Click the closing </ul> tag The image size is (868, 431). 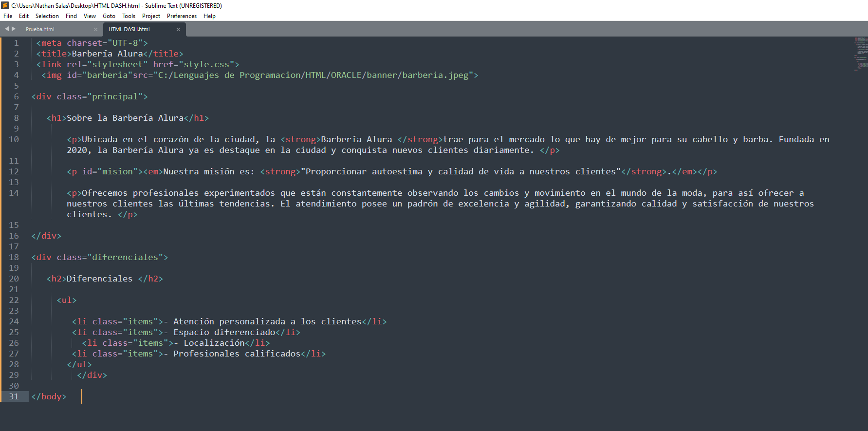(79, 364)
